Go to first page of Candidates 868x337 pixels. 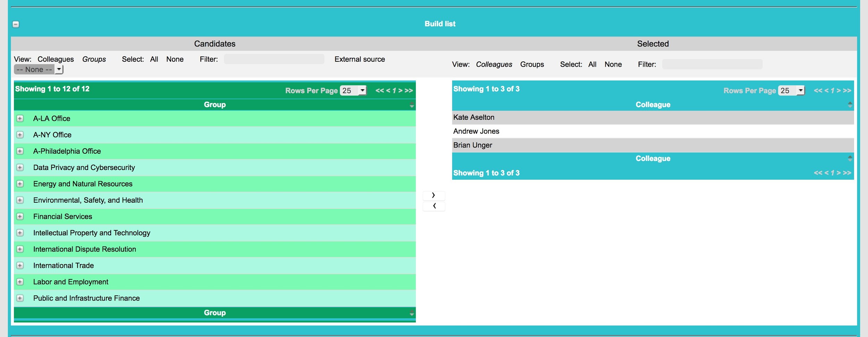click(379, 91)
